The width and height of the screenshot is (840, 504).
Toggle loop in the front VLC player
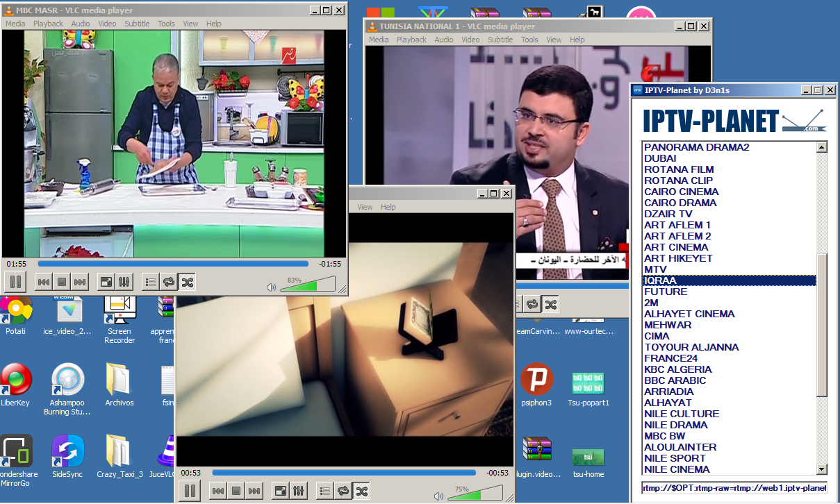click(343, 491)
